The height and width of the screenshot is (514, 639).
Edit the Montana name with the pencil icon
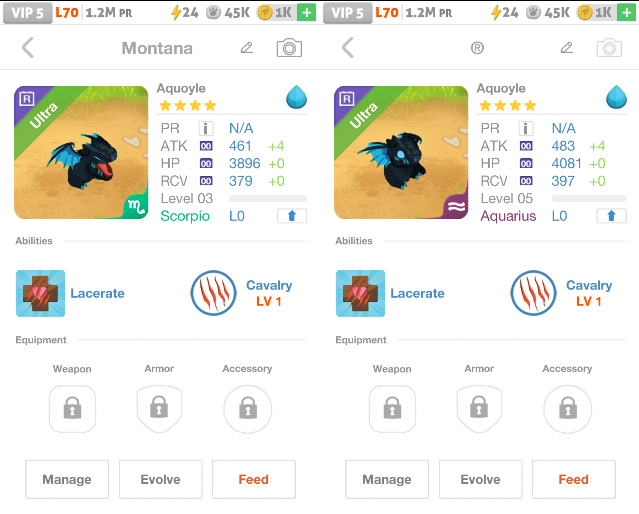coord(247,48)
